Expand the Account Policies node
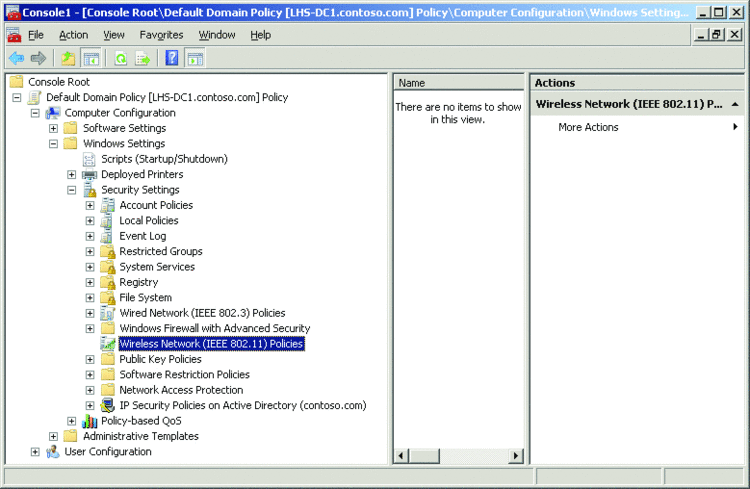This screenshot has height=489, width=750. coord(89,205)
